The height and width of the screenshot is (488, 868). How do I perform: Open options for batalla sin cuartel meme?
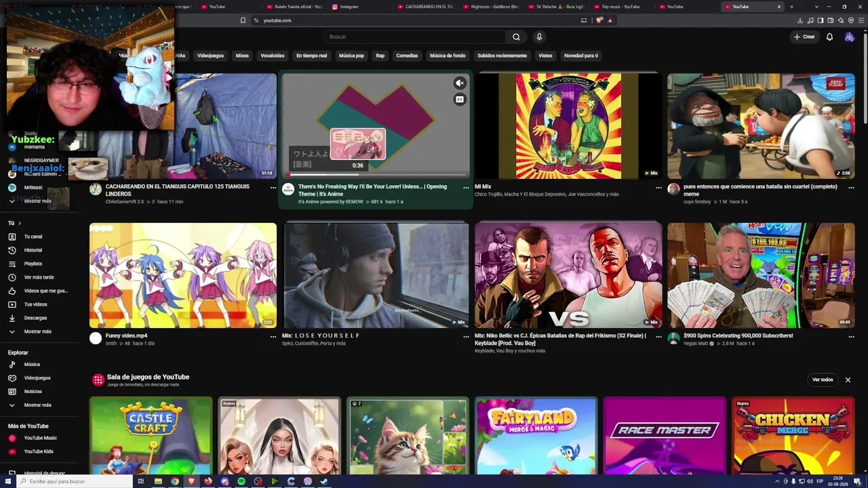click(x=851, y=187)
